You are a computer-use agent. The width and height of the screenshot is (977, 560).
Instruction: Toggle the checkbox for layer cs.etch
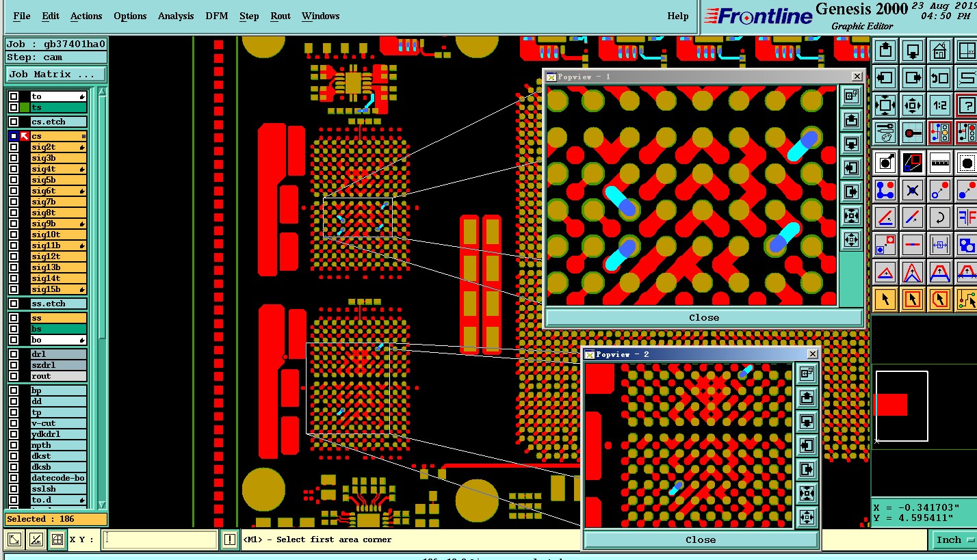14,122
